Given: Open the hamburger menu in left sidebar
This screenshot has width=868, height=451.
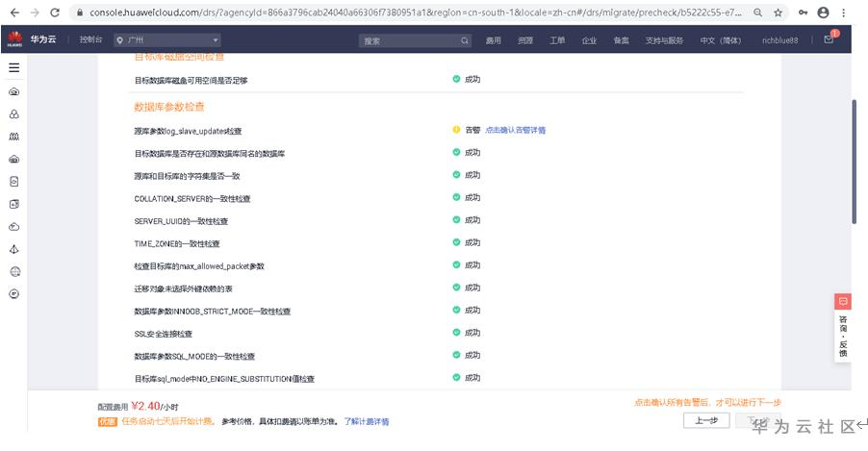Looking at the screenshot, I should coord(14,67).
